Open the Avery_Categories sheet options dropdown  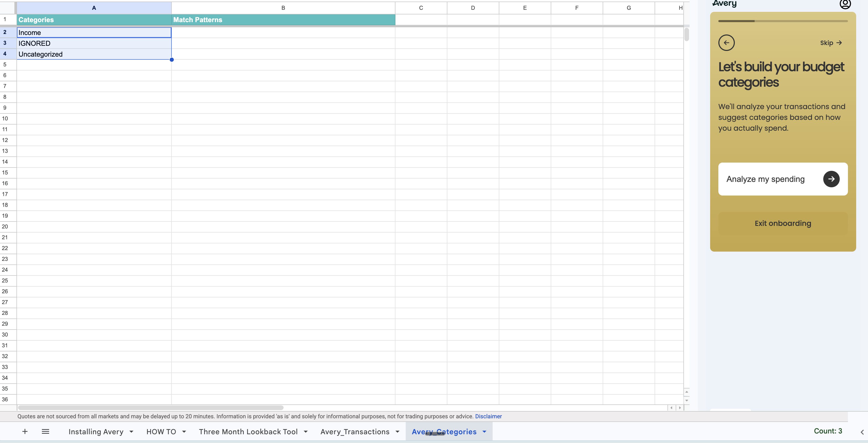coord(484,431)
